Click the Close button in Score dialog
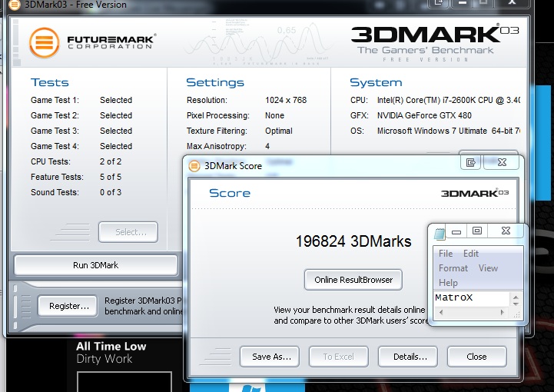This screenshot has height=392, width=554. click(x=476, y=357)
